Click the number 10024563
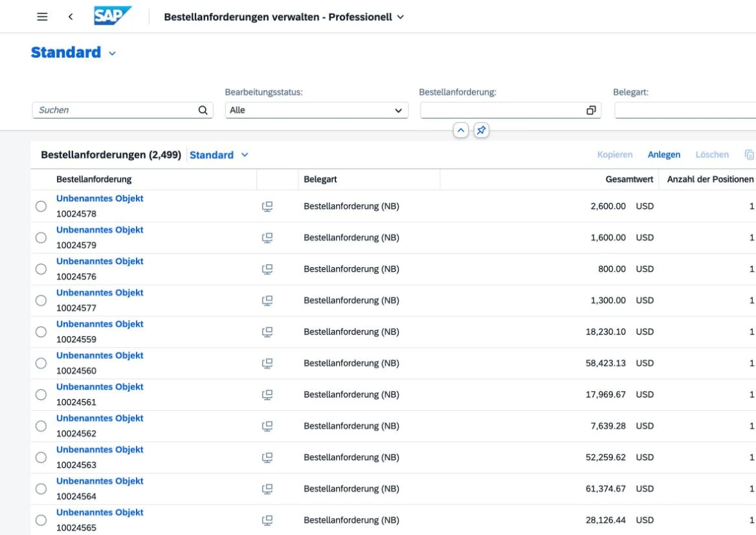 (x=76, y=464)
